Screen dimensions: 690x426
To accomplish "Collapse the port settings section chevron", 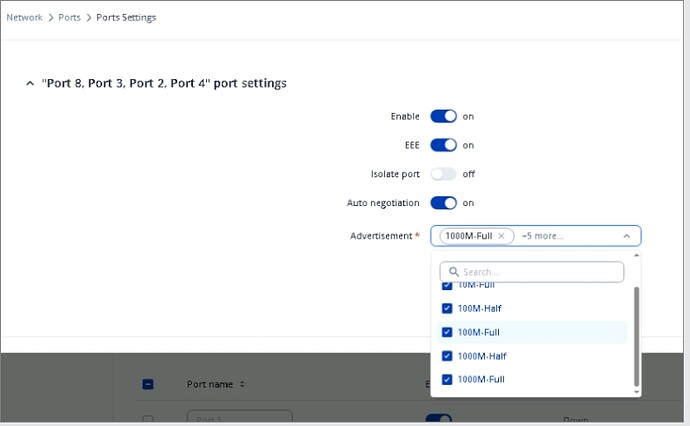I will [x=29, y=84].
